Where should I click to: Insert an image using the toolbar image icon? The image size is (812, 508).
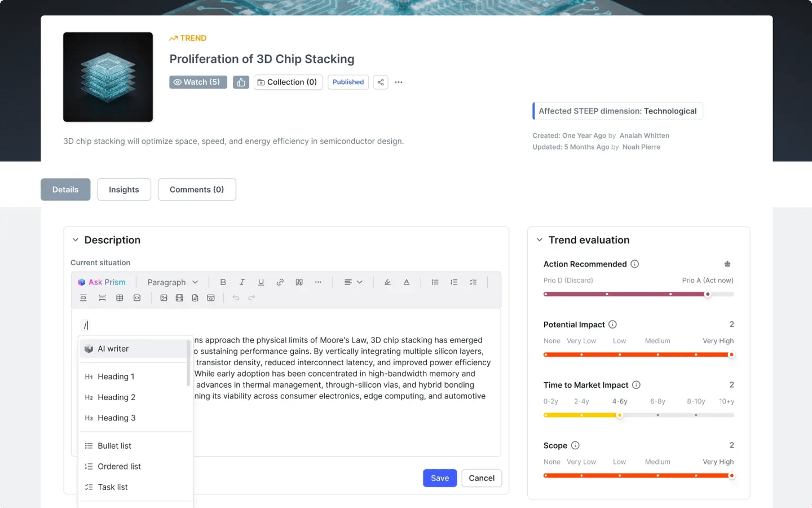coord(164,298)
